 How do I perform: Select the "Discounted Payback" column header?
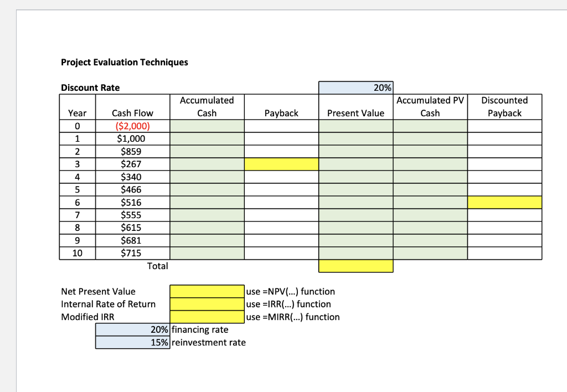coord(505,107)
